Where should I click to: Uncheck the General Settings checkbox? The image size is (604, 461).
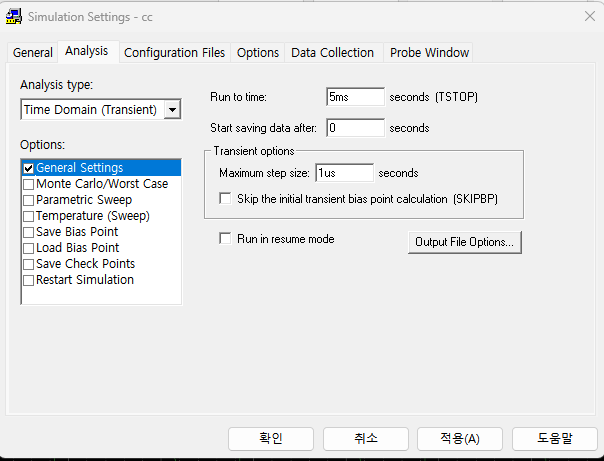pos(29,168)
